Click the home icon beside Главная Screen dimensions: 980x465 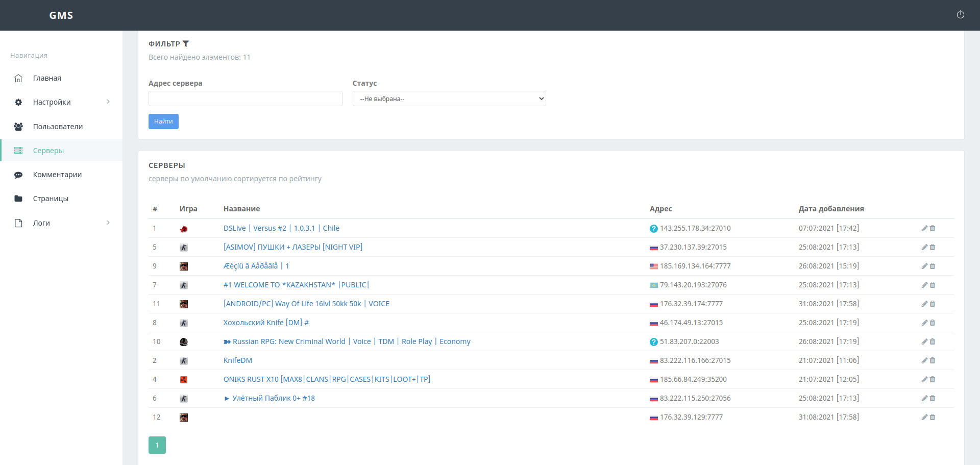point(18,78)
